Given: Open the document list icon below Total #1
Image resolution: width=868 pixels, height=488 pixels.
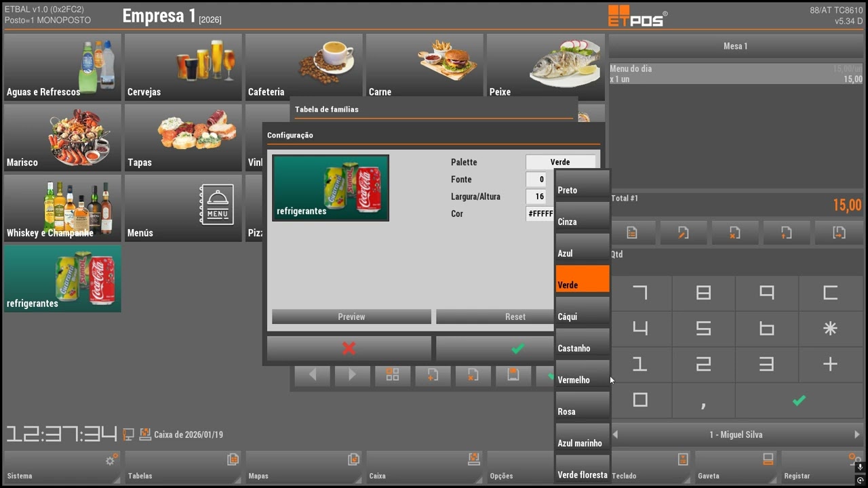Looking at the screenshot, I should (x=632, y=232).
